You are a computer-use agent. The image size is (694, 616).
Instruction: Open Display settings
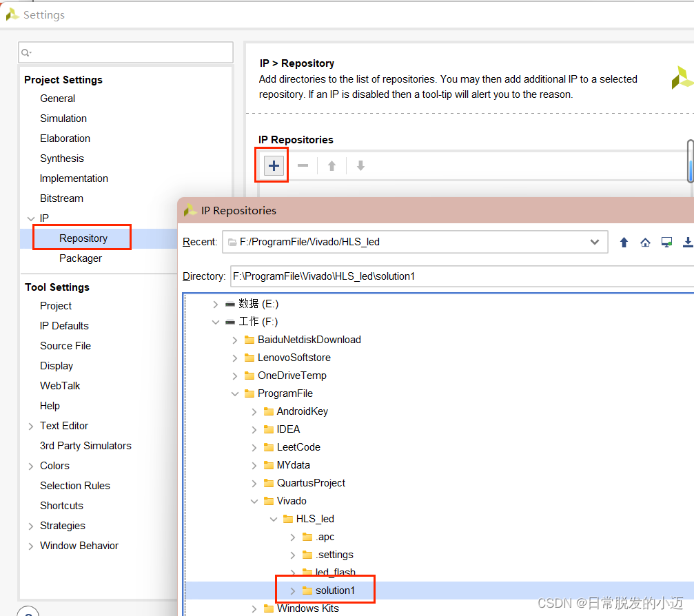coord(57,365)
